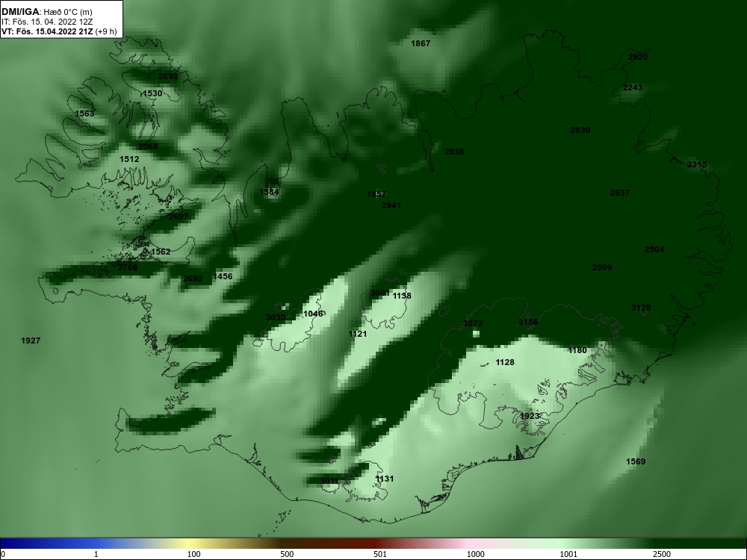The width and height of the screenshot is (747, 560).
Task: Click the map value 1121
Action: coord(358,334)
